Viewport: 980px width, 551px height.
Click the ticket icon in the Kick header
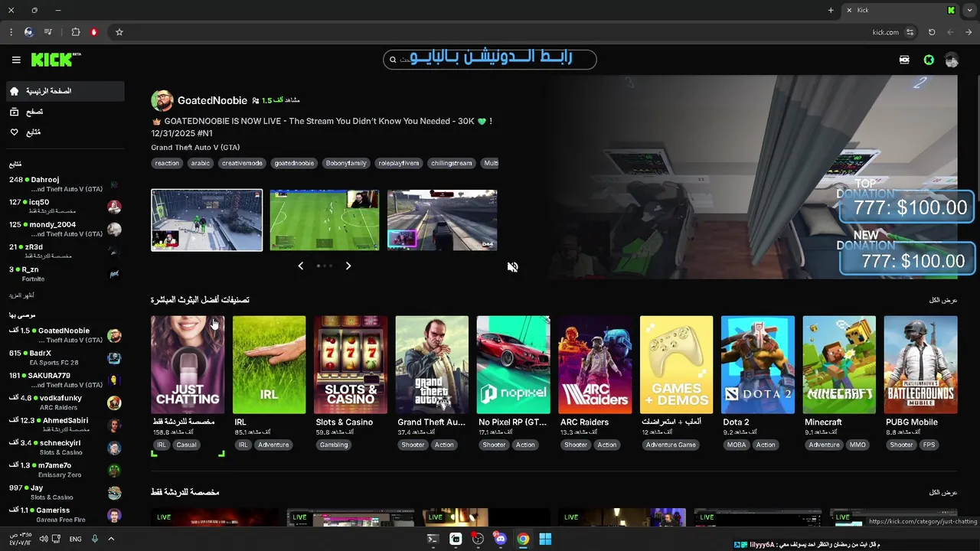click(904, 60)
